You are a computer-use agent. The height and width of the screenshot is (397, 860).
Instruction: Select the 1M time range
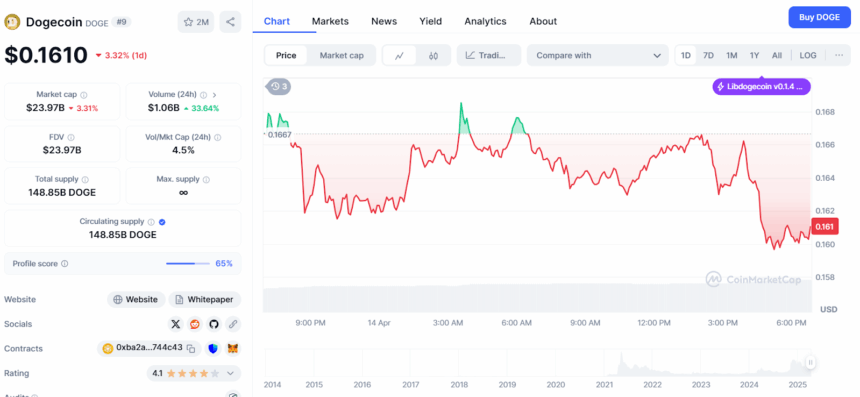tap(731, 55)
